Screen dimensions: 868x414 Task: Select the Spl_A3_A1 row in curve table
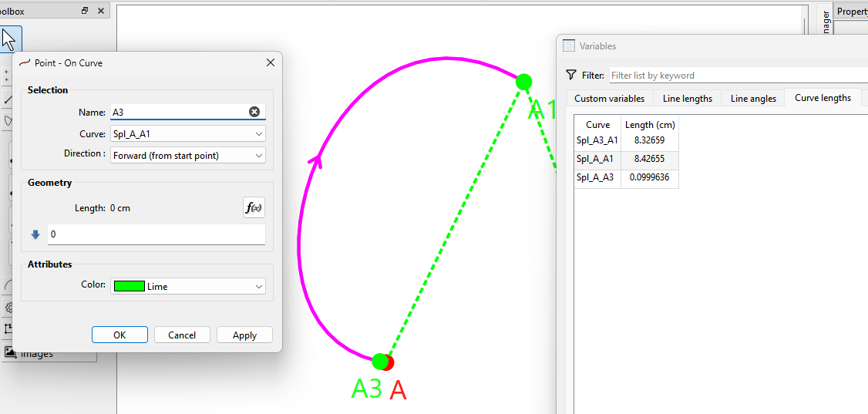click(597, 140)
